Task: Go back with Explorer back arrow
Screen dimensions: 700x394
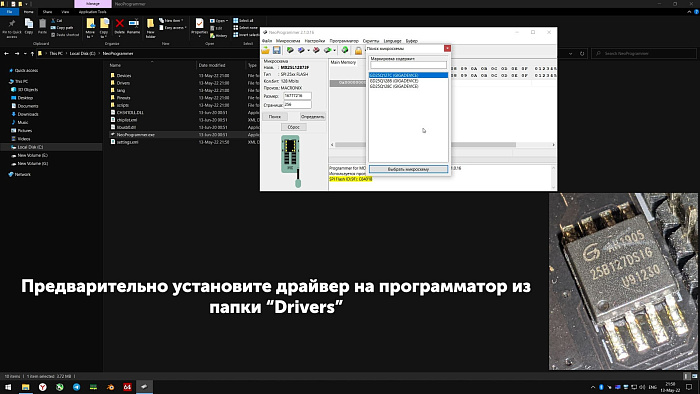Action: [x=6, y=54]
